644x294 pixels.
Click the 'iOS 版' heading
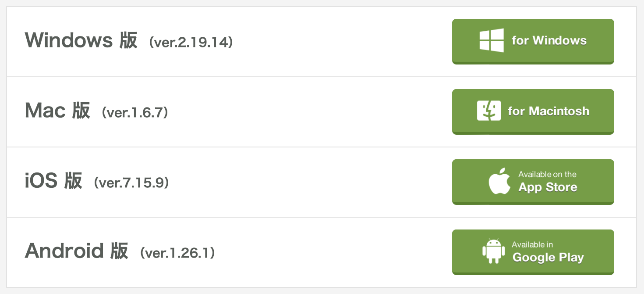[53, 181]
